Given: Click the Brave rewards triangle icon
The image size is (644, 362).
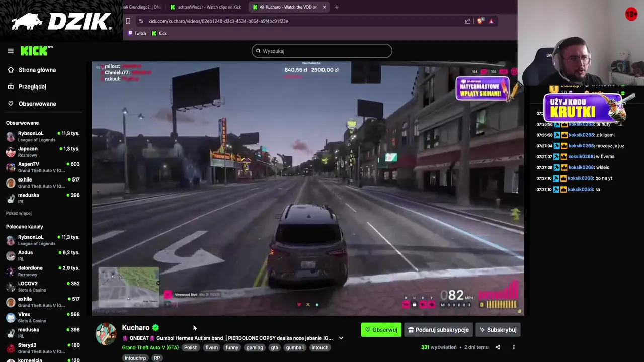Looking at the screenshot, I should click(491, 21).
